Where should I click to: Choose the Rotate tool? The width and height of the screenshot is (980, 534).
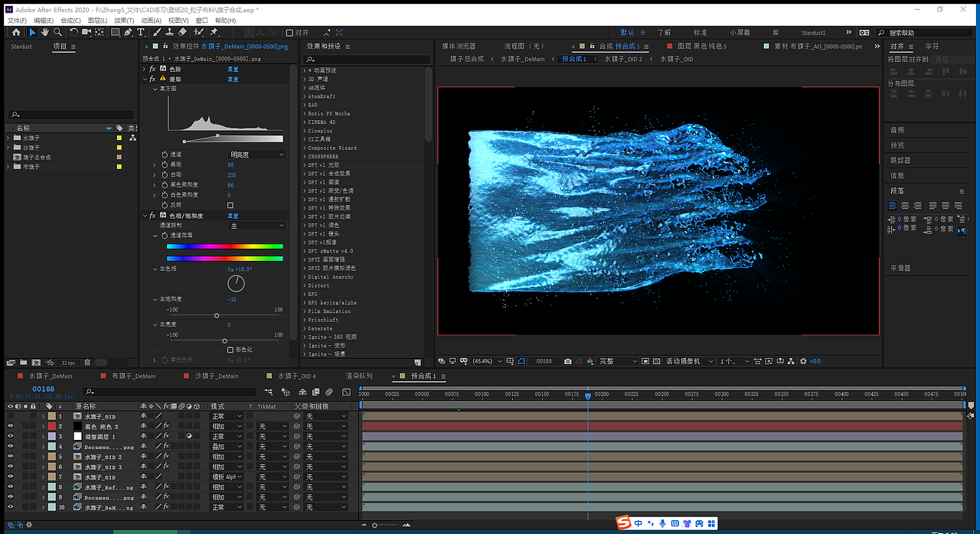[73, 32]
